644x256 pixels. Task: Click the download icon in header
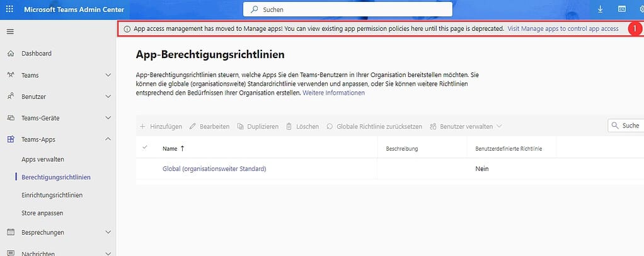click(601, 9)
